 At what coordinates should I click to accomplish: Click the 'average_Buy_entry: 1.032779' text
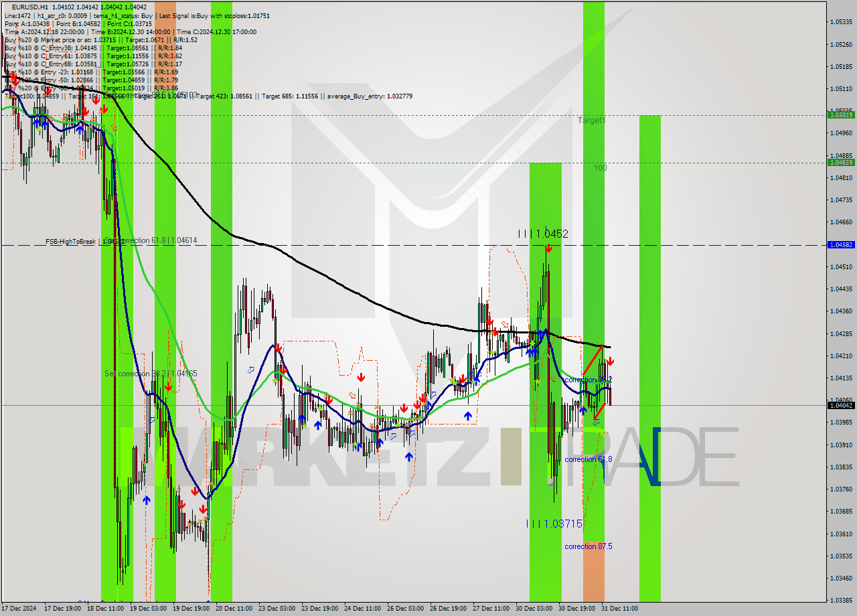370,96
